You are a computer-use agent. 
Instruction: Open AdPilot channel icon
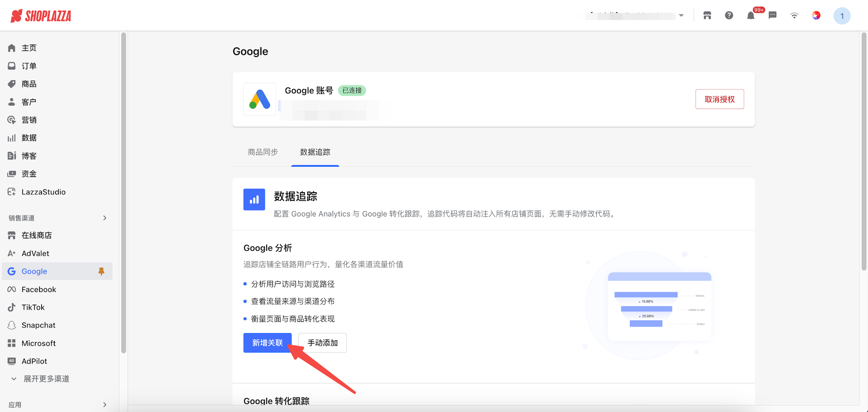pyautogui.click(x=12, y=361)
